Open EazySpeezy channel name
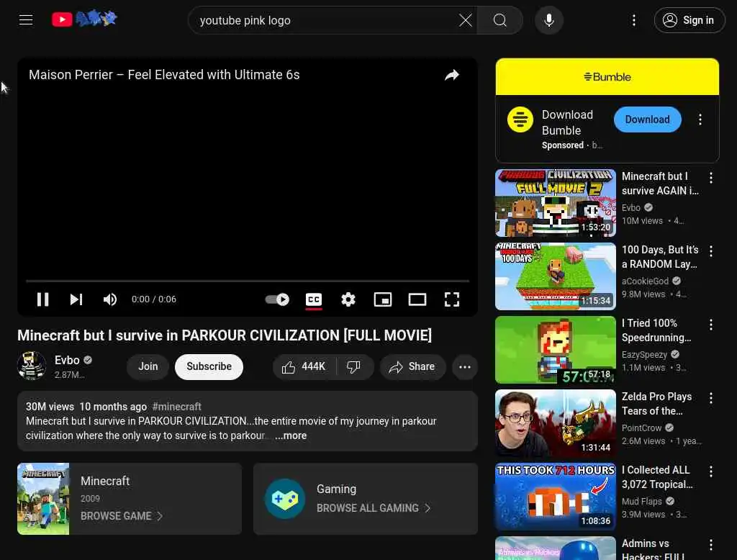This screenshot has height=560, width=737. coord(644,354)
